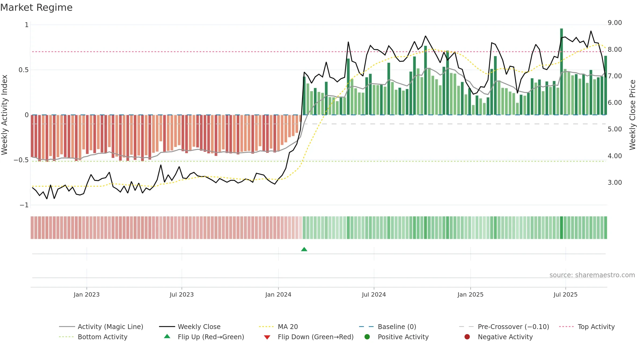Toggle the Flip Down (Green→Red) legend entry
Image resolution: width=644 pixels, height=362 pixels.
[x=309, y=337]
